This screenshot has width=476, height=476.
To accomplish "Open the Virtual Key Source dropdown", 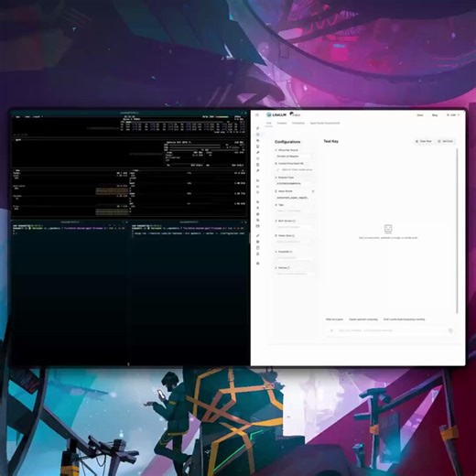I will pos(295,157).
